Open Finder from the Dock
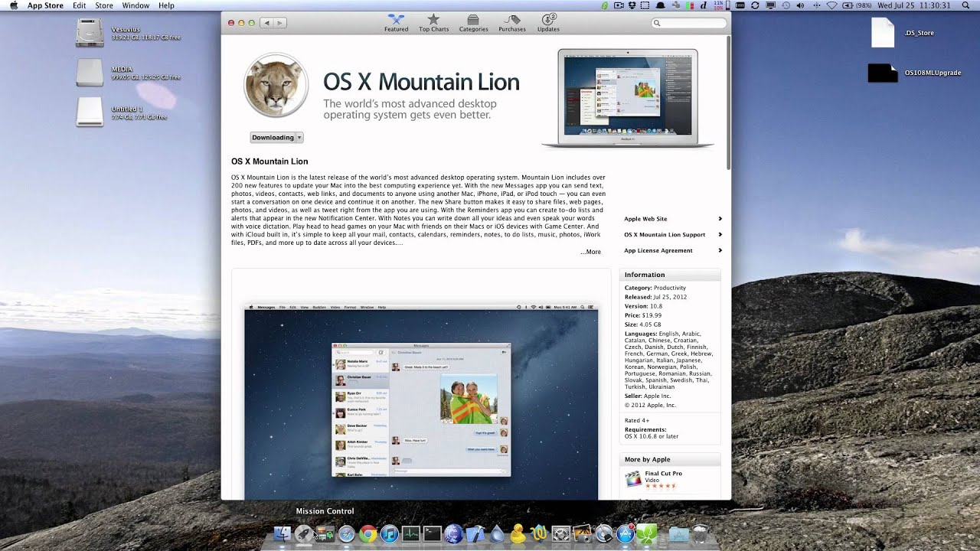The height and width of the screenshot is (551, 980). coord(283,534)
